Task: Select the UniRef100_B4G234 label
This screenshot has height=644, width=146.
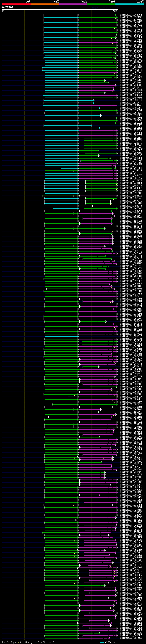Action: (131, 47)
